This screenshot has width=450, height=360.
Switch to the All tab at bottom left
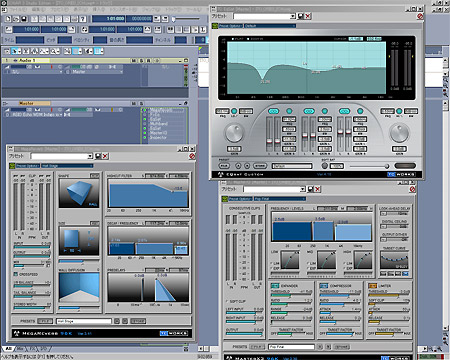click(9, 349)
